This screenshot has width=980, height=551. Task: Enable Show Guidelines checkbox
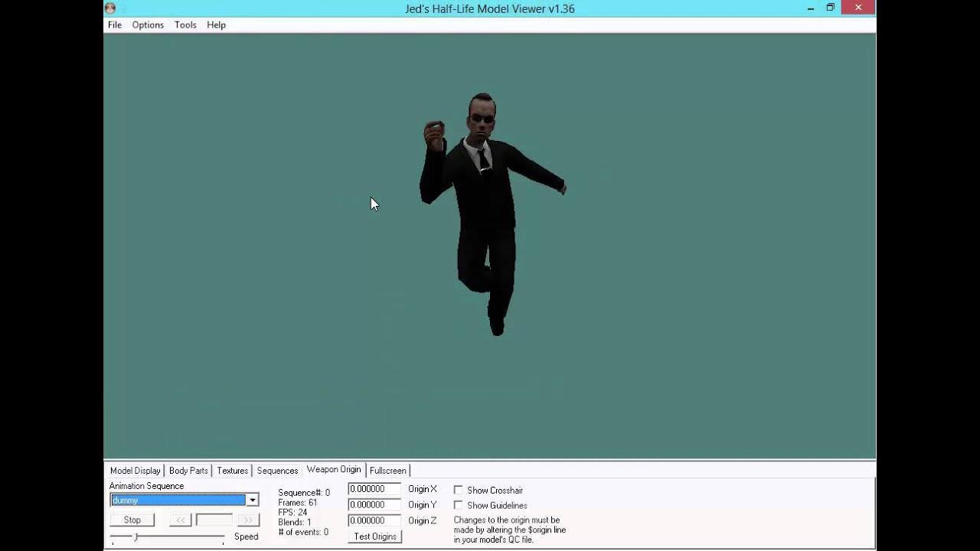click(x=459, y=505)
